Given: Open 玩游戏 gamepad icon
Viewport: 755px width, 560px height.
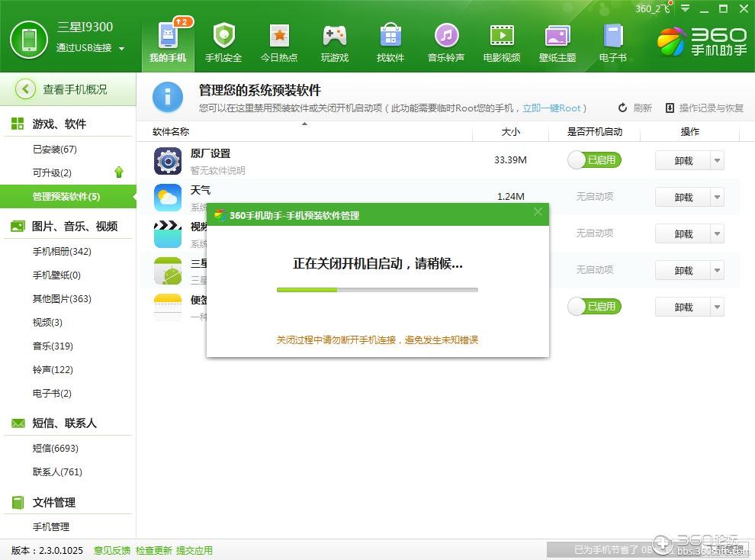Looking at the screenshot, I should click(335, 43).
